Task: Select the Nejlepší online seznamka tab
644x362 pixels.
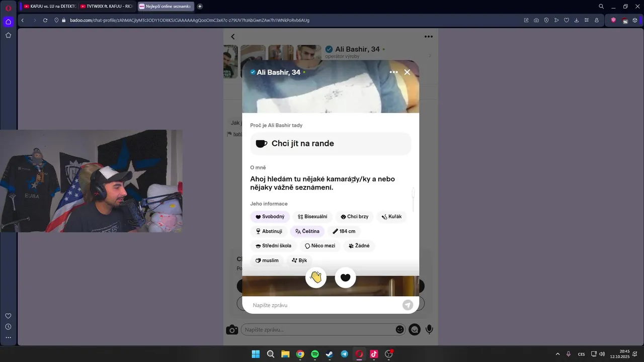Action: click(x=165, y=7)
